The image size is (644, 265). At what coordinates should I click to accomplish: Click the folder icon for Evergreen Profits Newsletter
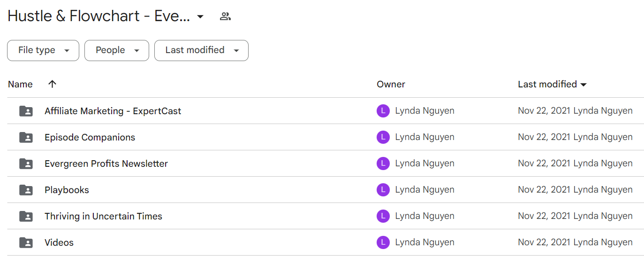26,164
